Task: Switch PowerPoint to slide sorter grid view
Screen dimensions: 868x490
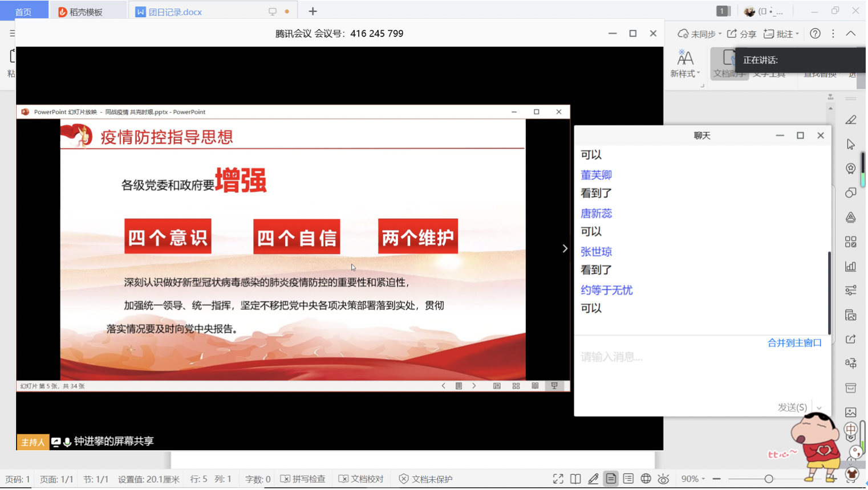Action: click(x=517, y=387)
